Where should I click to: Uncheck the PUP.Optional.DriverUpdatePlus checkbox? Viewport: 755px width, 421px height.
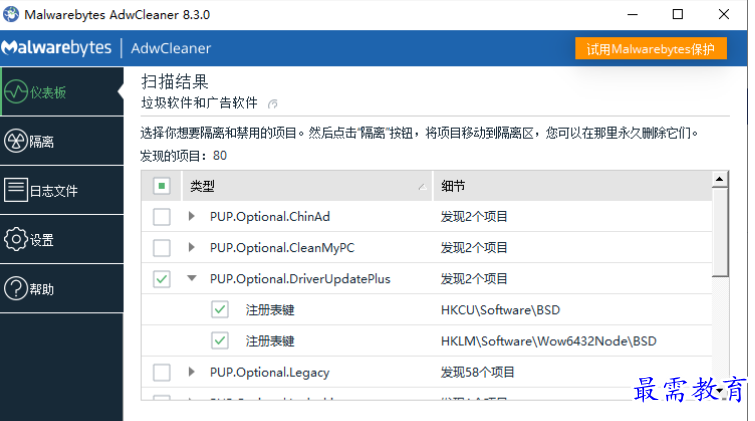point(162,279)
